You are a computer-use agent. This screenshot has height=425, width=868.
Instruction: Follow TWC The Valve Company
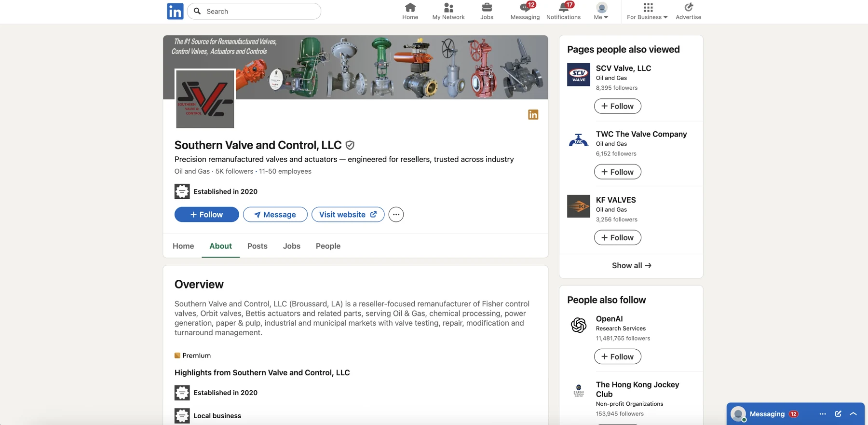point(618,172)
